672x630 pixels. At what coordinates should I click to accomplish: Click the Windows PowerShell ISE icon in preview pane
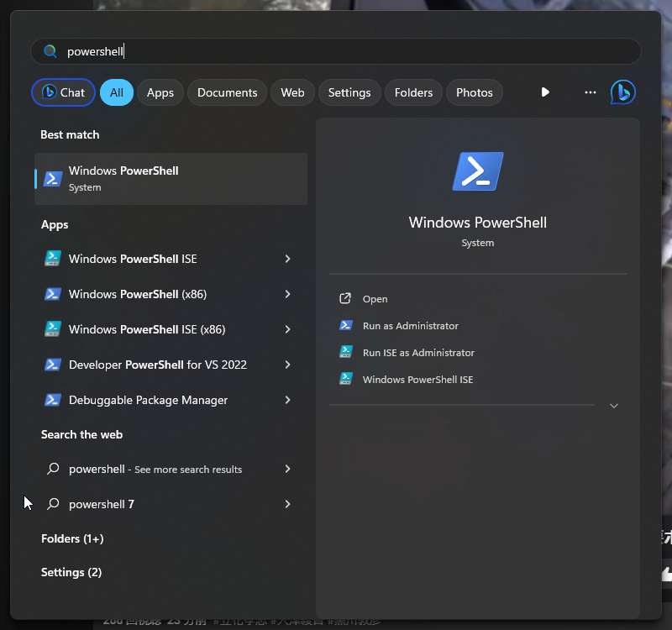click(346, 379)
